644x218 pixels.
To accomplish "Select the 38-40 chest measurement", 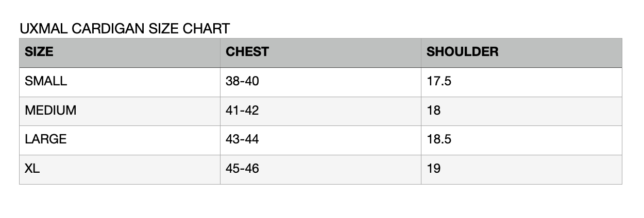I will tap(242, 81).
